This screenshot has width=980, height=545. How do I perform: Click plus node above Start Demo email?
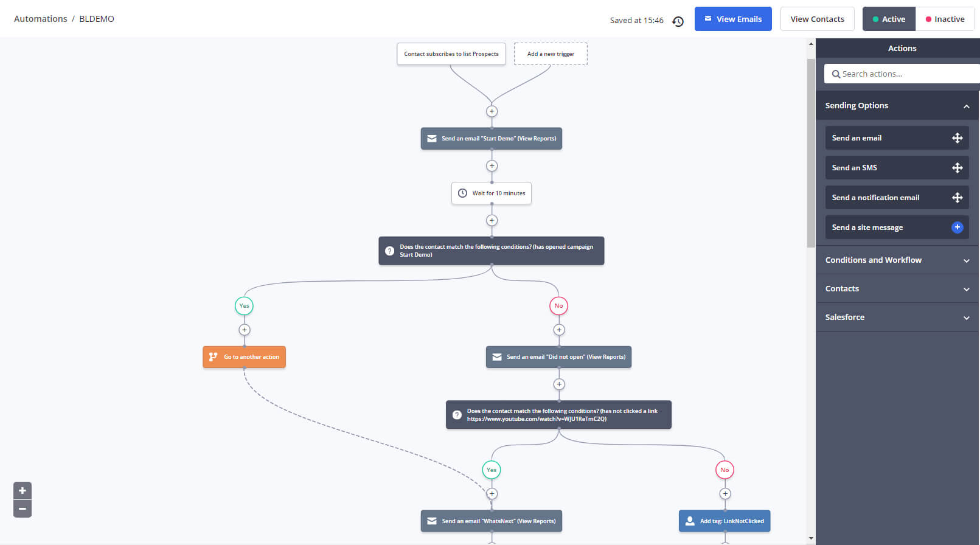tap(492, 111)
